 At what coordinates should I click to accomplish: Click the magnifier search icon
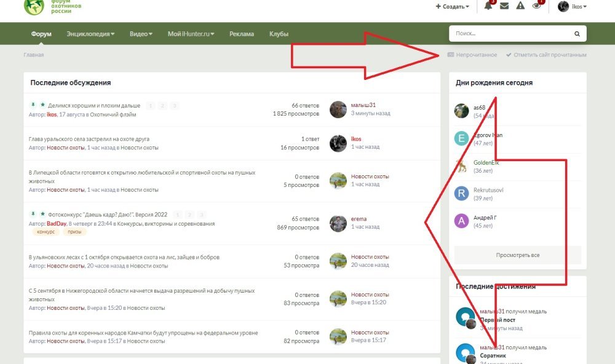[577, 34]
